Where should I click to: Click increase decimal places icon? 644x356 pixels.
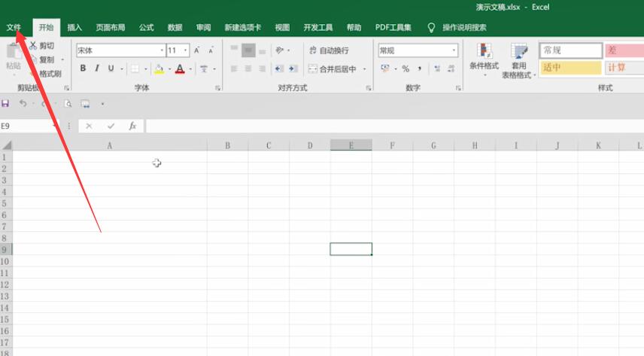pos(437,68)
